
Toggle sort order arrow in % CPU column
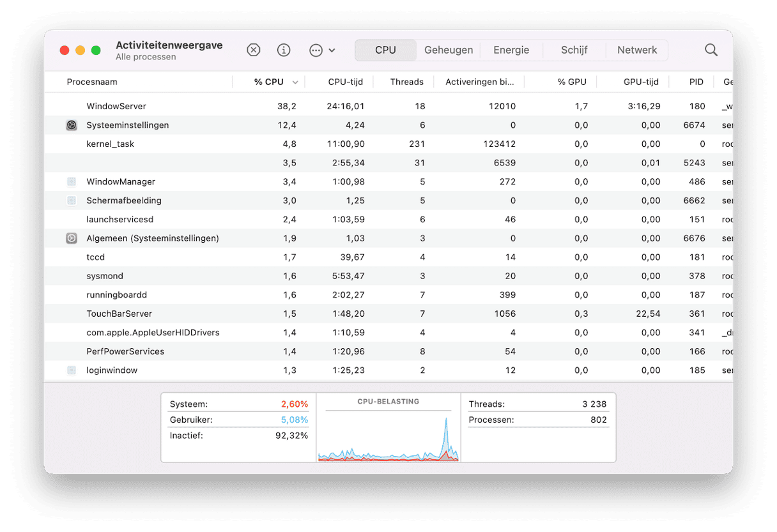(295, 82)
